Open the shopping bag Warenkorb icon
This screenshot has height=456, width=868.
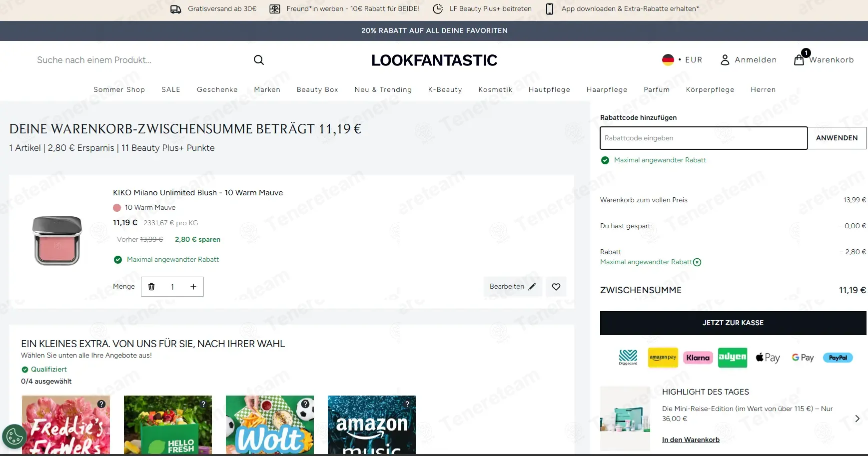click(x=799, y=59)
